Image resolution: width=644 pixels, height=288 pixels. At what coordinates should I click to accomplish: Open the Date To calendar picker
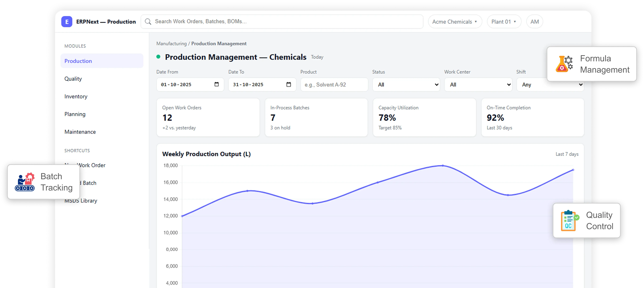coord(289,84)
